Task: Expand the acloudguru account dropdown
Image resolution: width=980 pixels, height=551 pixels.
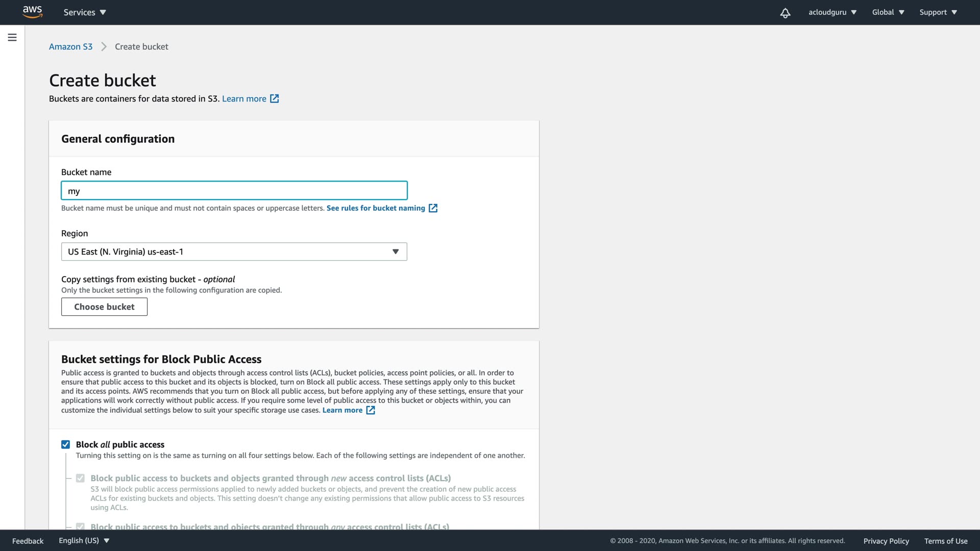Action: click(832, 12)
